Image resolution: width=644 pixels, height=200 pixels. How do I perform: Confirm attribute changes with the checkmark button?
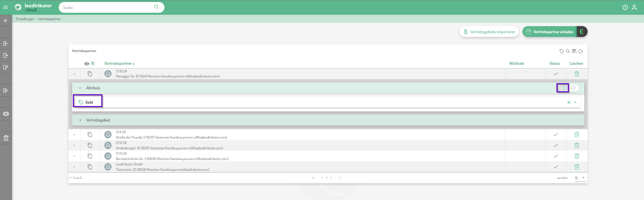[x=564, y=88]
